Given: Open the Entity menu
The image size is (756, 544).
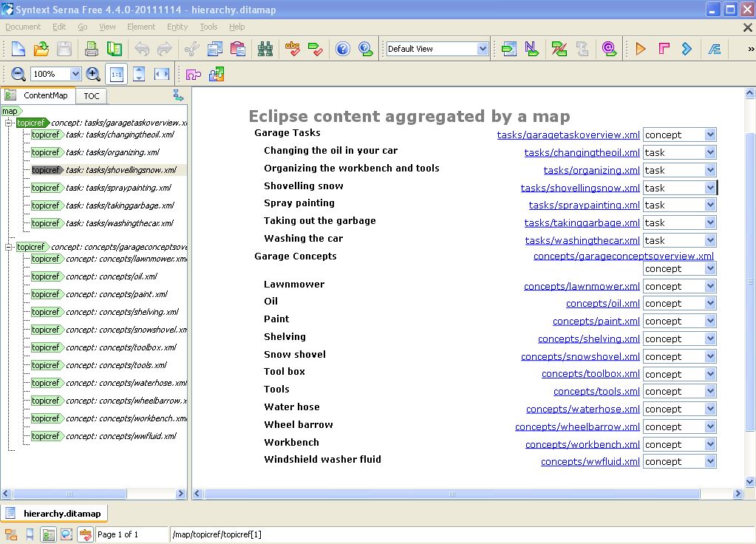Looking at the screenshot, I should (177, 27).
